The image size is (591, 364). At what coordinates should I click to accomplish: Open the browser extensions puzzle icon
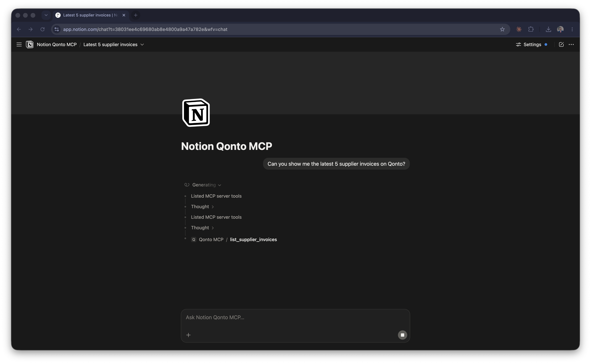click(531, 29)
